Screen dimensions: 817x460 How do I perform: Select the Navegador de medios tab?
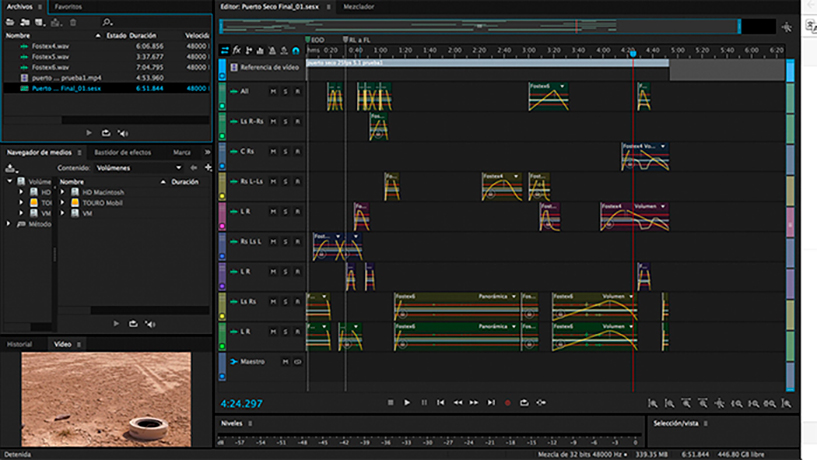(x=39, y=152)
